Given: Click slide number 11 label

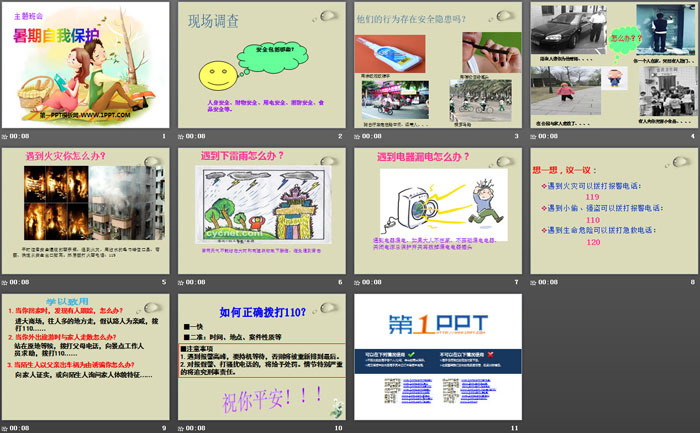Looking at the screenshot, I should coord(515,428).
